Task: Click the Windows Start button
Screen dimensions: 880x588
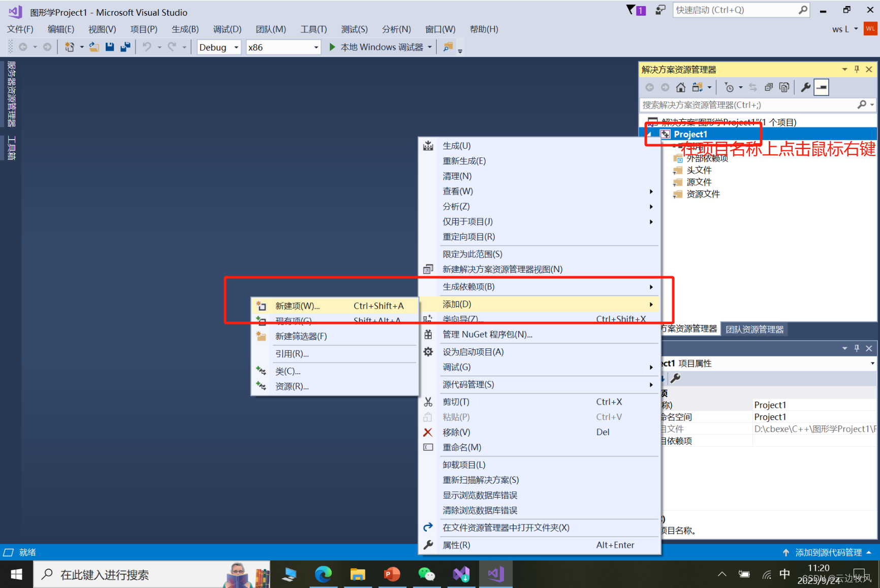Action: [16, 574]
